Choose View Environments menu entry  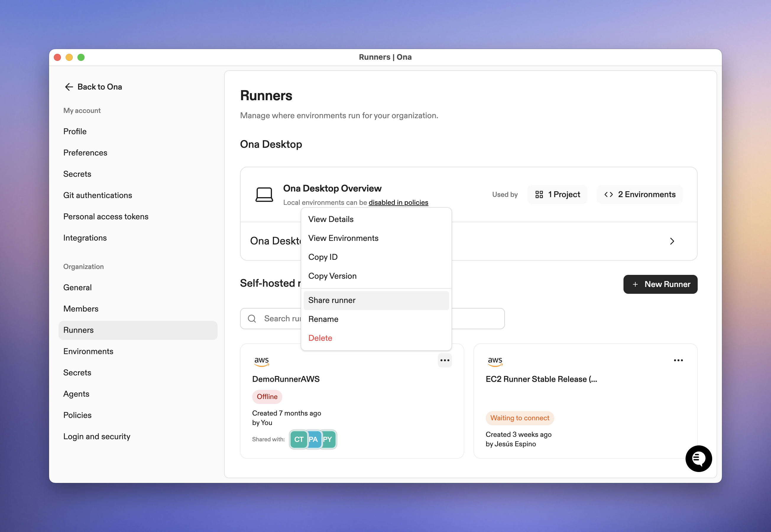tap(343, 238)
